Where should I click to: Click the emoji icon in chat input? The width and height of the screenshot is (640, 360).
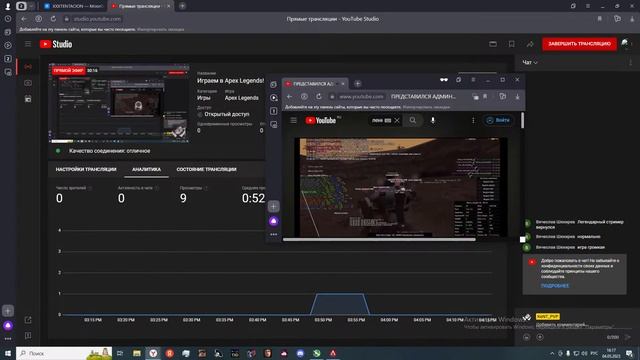[527, 337]
